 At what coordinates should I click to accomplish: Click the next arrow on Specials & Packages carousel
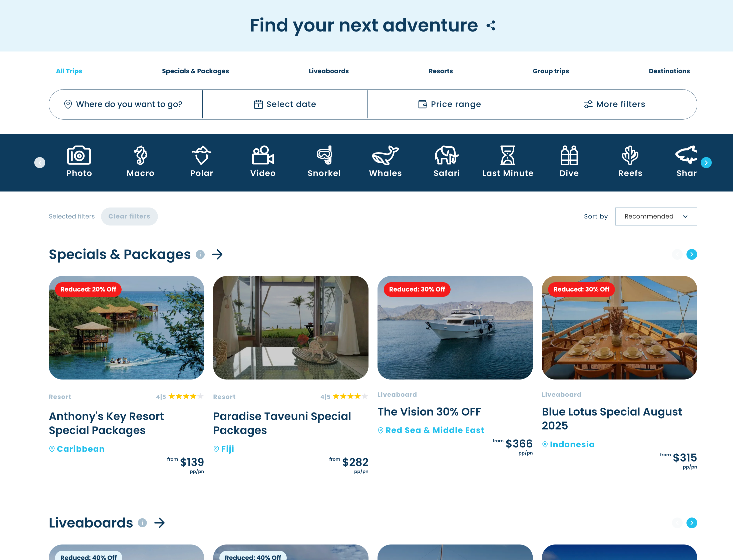click(692, 254)
